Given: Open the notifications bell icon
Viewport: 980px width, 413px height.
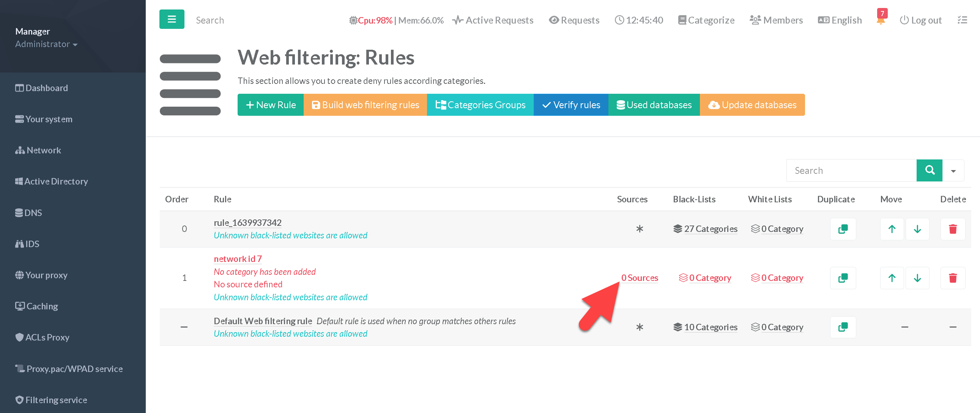Looking at the screenshot, I should [881, 20].
